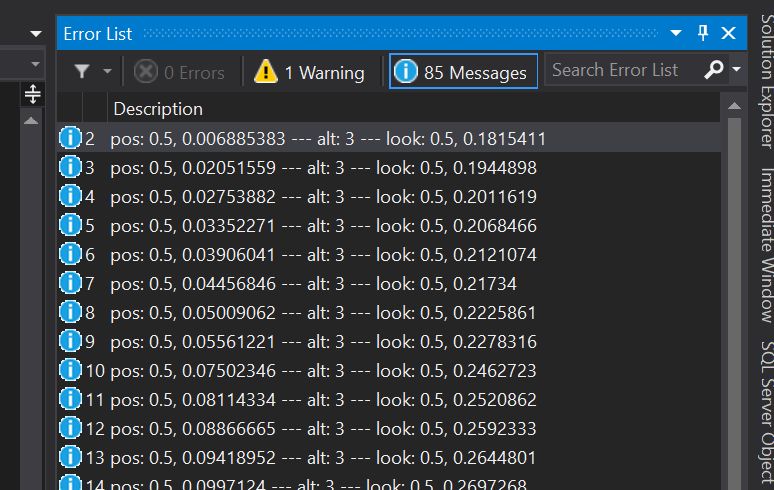774x490 pixels.
Task: Click the info icon of row 5
Action: click(x=70, y=225)
